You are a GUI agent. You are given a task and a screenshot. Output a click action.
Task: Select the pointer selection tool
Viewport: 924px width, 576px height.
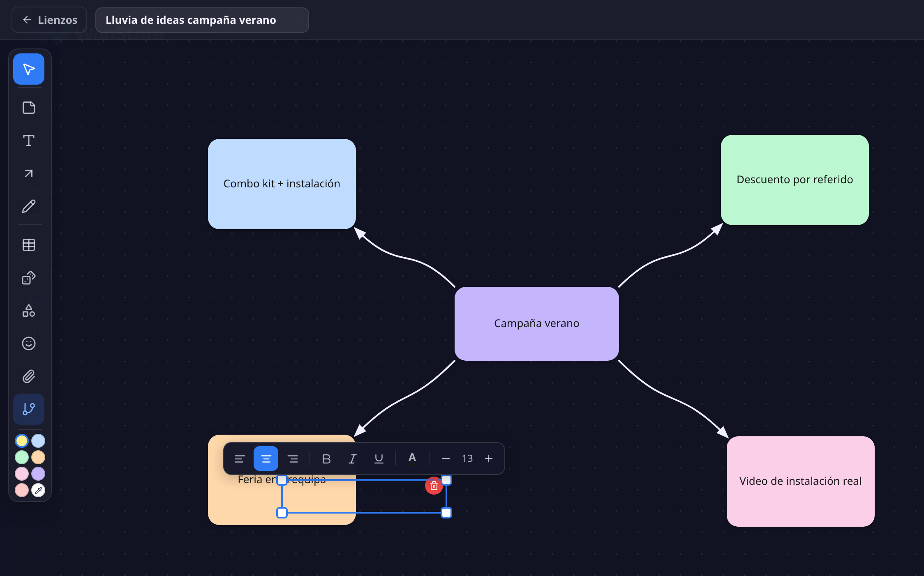[x=29, y=69]
